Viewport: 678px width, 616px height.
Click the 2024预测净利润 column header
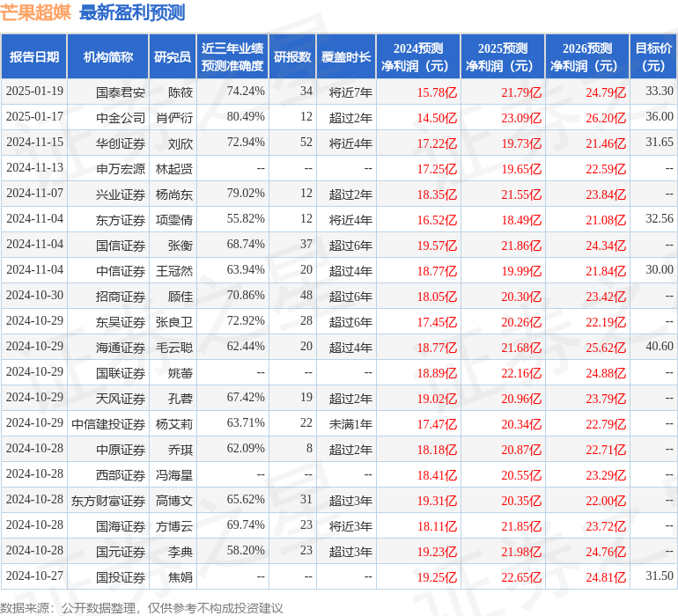click(418, 57)
